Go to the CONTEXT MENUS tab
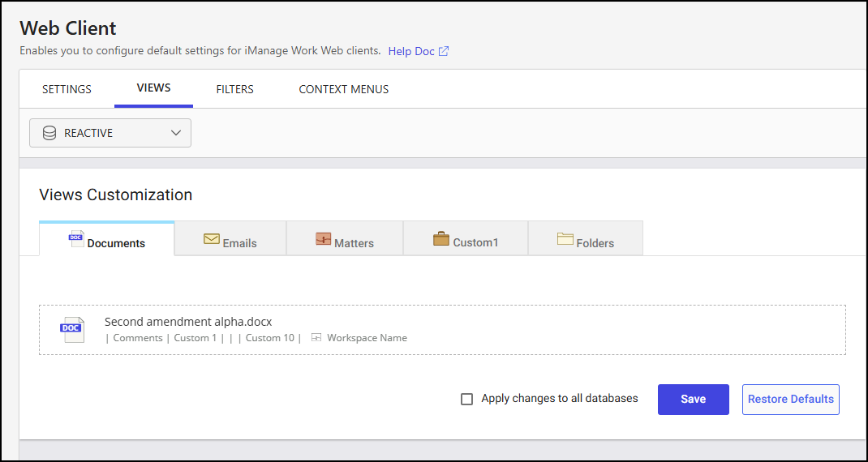Viewport: 868px width, 462px height. click(x=344, y=89)
